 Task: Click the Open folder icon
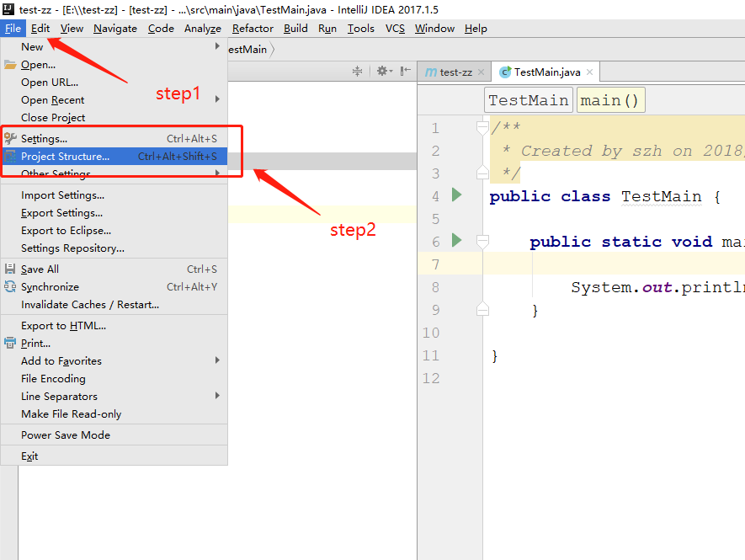[10, 65]
